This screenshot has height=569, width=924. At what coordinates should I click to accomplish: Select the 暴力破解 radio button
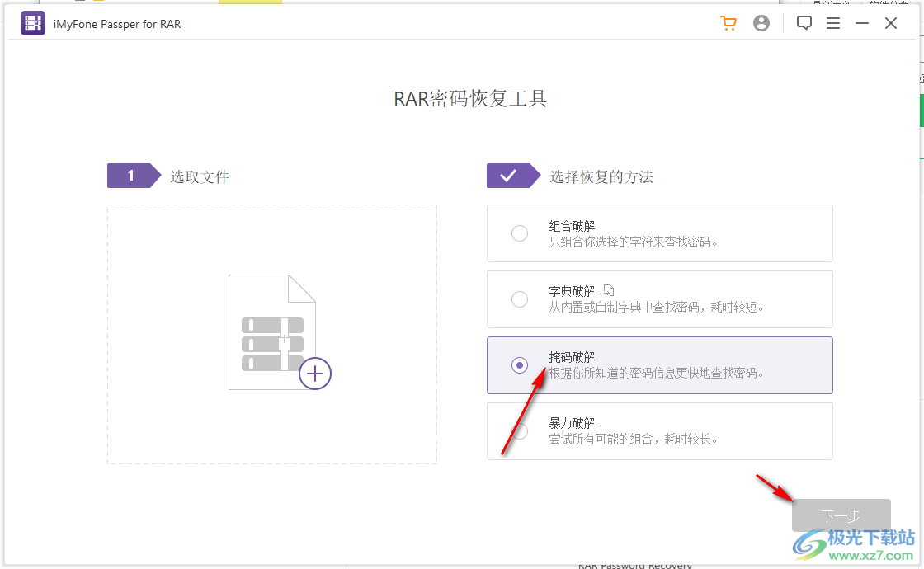click(519, 431)
